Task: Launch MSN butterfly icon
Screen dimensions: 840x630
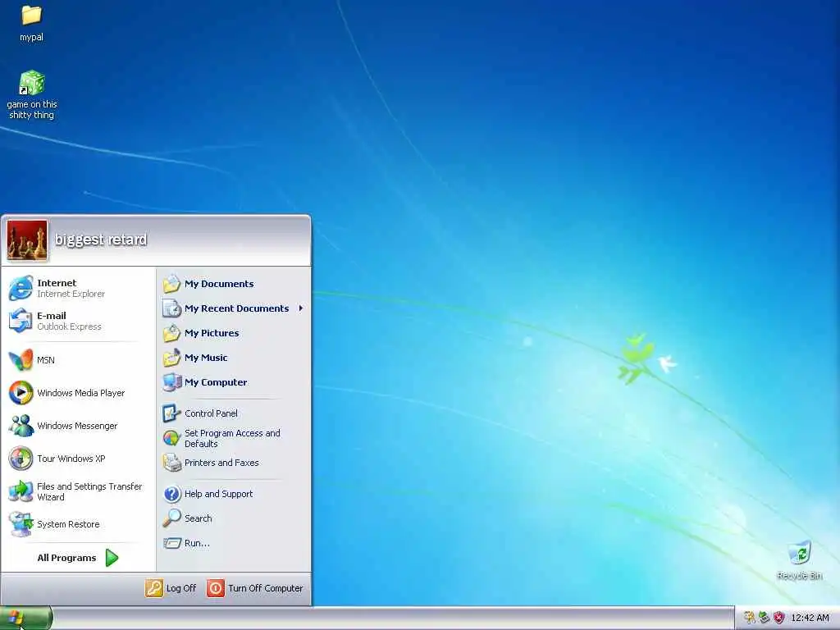Action: point(21,360)
